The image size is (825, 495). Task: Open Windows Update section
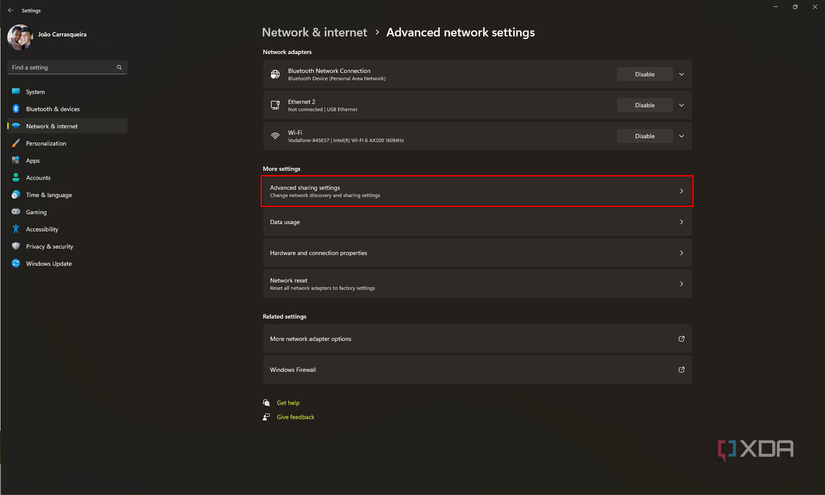pos(48,264)
